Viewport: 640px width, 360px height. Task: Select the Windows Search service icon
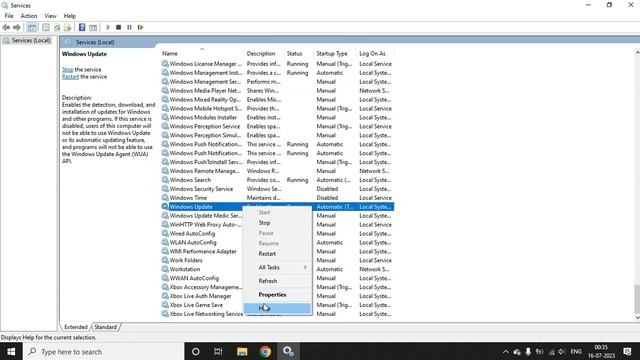pyautogui.click(x=165, y=180)
